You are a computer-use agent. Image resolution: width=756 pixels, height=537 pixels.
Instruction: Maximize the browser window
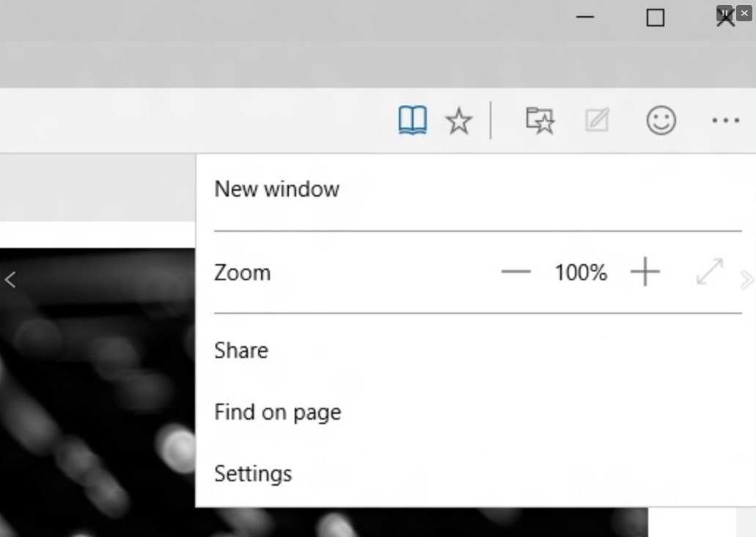656,18
